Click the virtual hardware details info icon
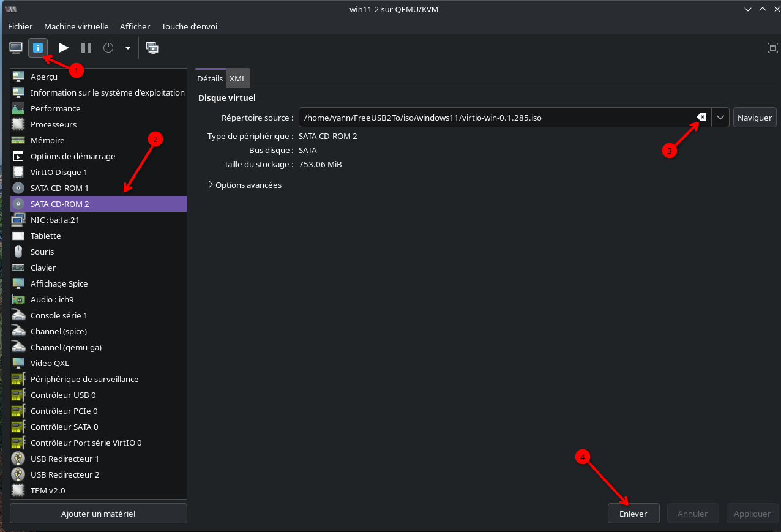The image size is (781, 532). pyautogui.click(x=38, y=48)
